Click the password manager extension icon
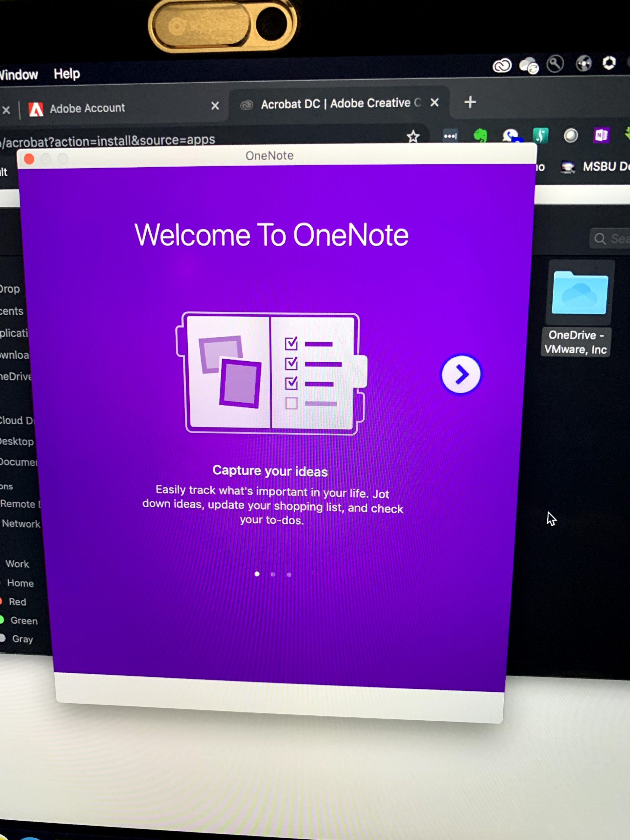630x840 pixels. point(451,136)
